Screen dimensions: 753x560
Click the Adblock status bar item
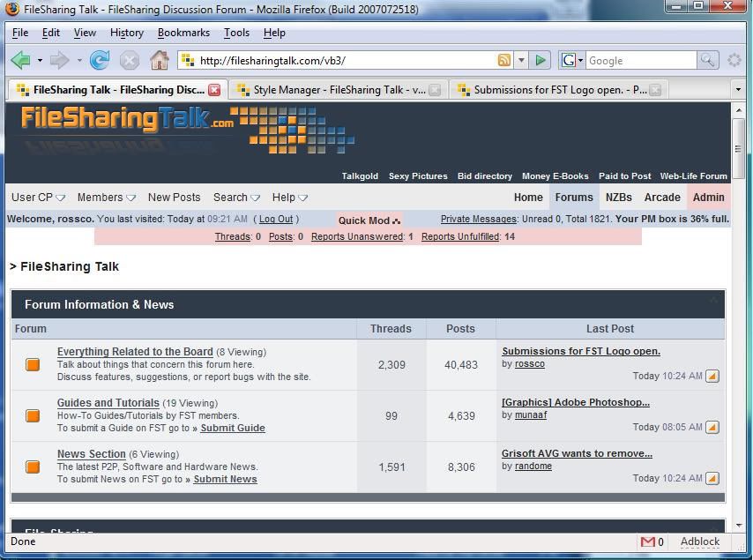click(700, 541)
